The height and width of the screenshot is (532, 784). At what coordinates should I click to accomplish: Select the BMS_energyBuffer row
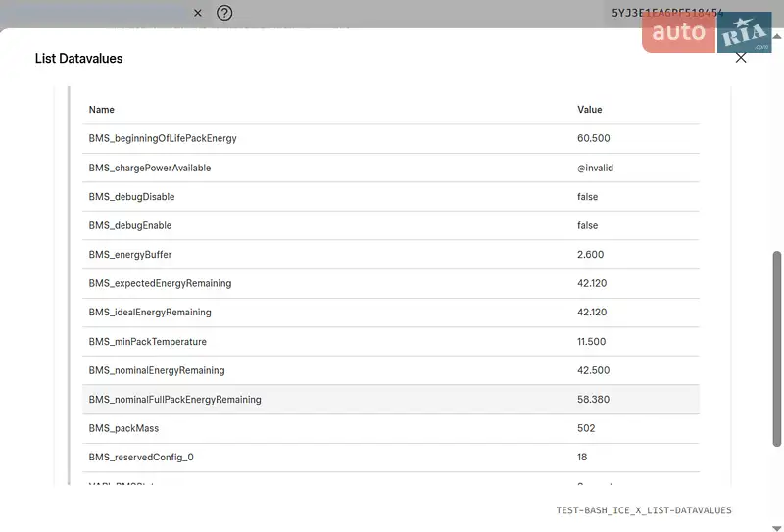130,255
